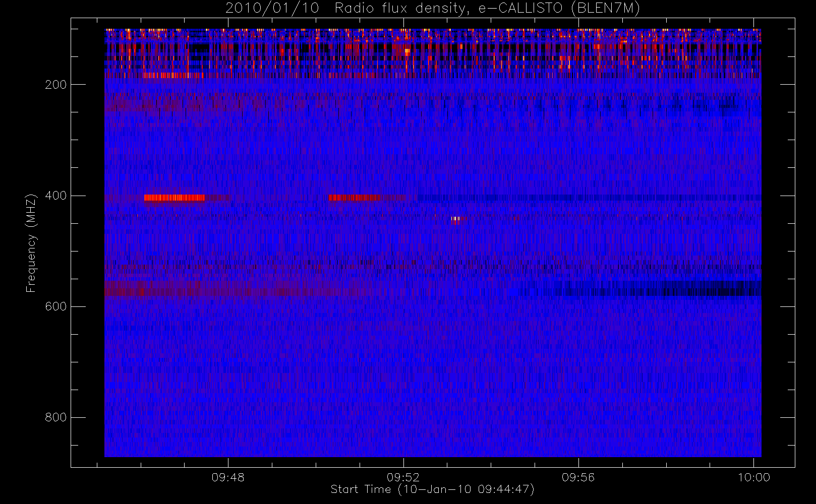Viewport: 816px width, 504px height.
Task: Click the small bright spike near 09:53 at 440 MHz
Action: click(x=455, y=220)
